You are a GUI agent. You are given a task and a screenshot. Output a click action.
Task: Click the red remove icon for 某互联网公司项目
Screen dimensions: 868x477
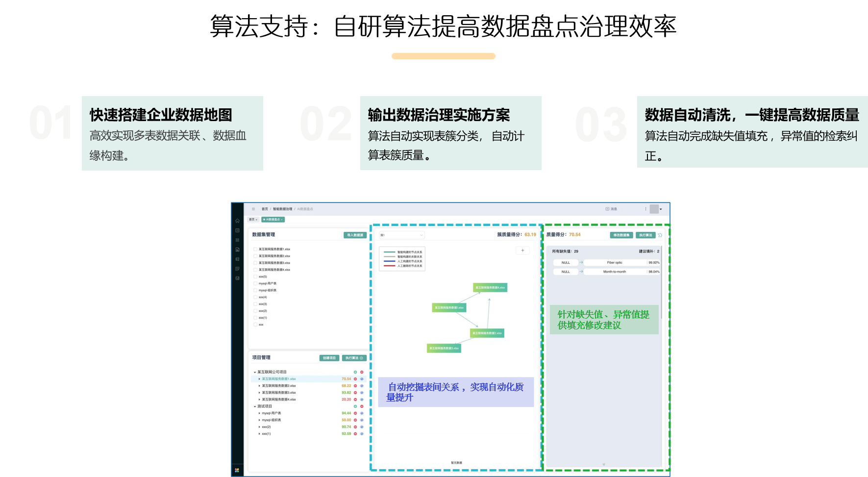click(362, 372)
